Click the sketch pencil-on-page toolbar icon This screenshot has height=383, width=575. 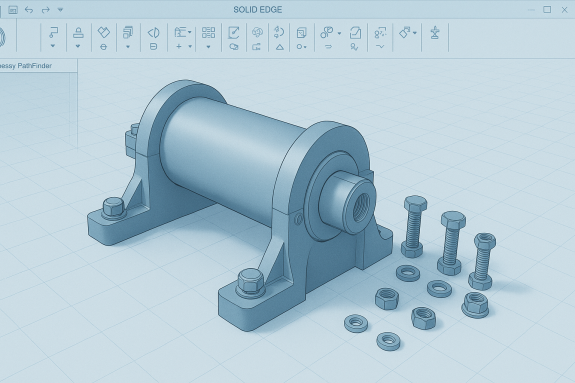(234, 33)
